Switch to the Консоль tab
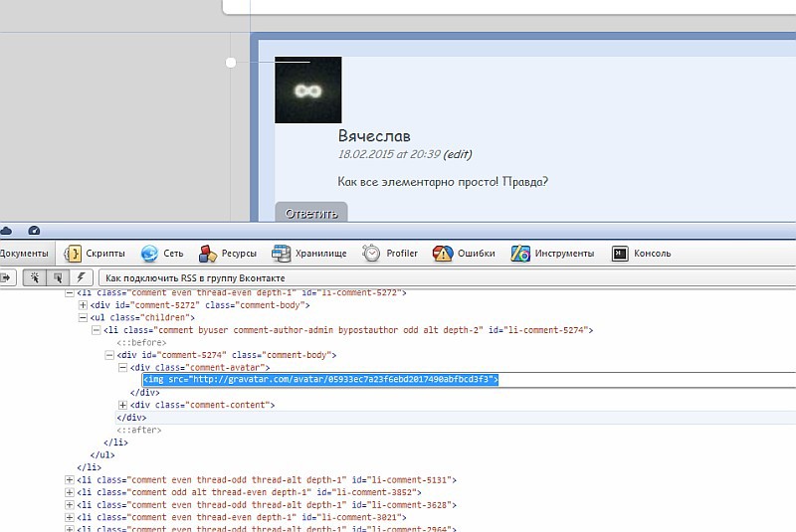 point(641,253)
